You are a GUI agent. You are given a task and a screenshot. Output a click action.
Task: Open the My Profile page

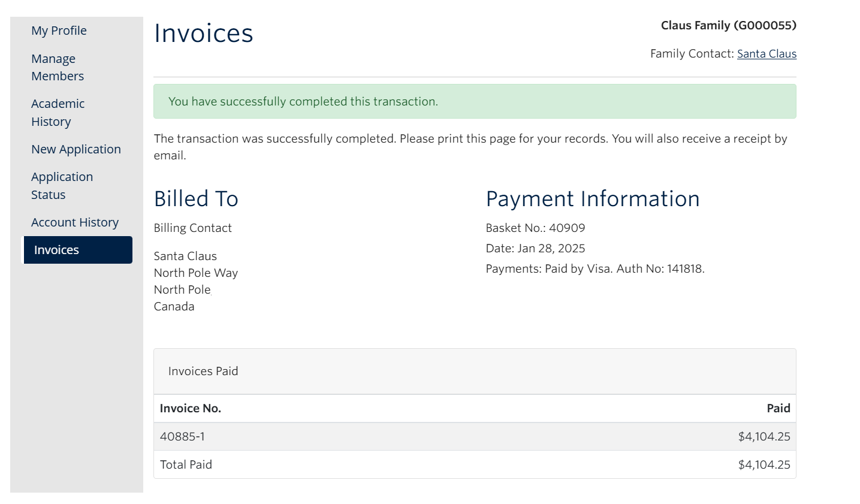[x=58, y=31]
